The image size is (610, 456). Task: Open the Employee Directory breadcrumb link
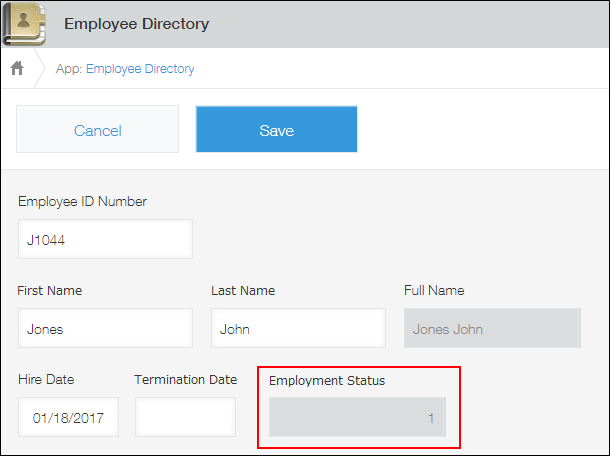pos(140,69)
